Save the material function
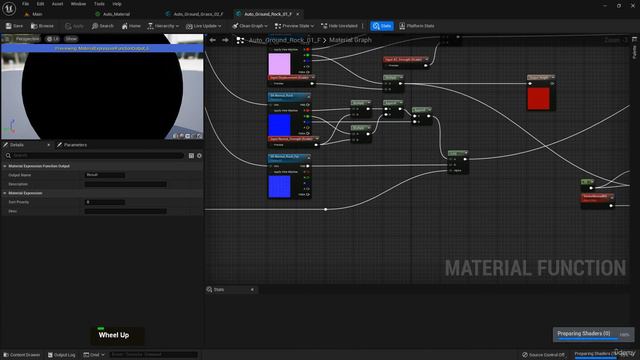This screenshot has height=360, width=640. tap(14, 26)
